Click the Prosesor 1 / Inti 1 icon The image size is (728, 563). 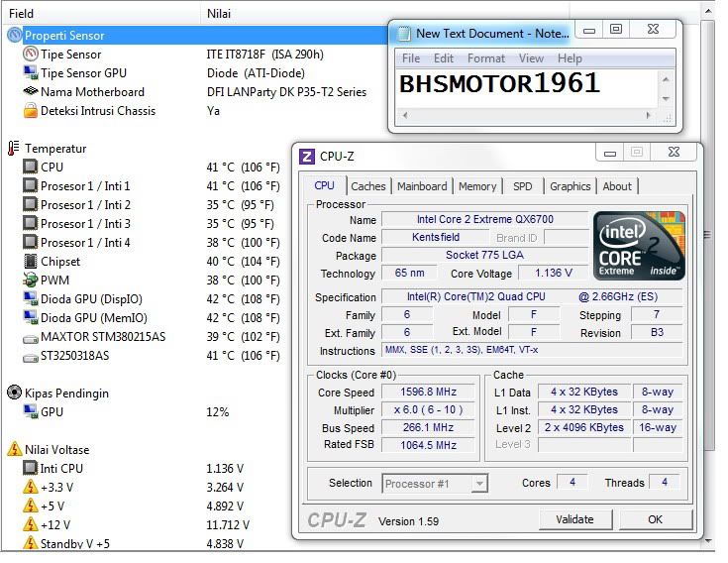point(30,185)
